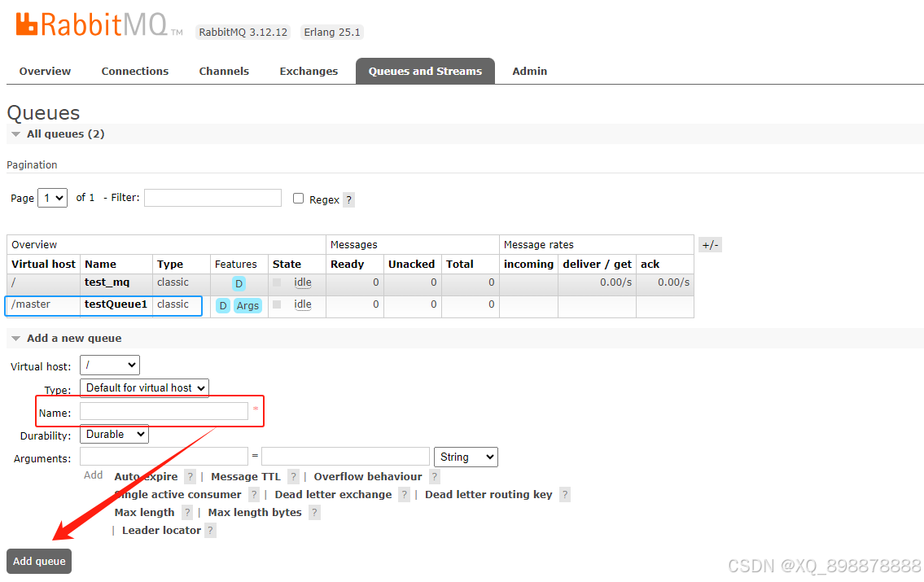Add the Auto expire argument
Viewport: 924px width, 582px height.
[x=146, y=476]
